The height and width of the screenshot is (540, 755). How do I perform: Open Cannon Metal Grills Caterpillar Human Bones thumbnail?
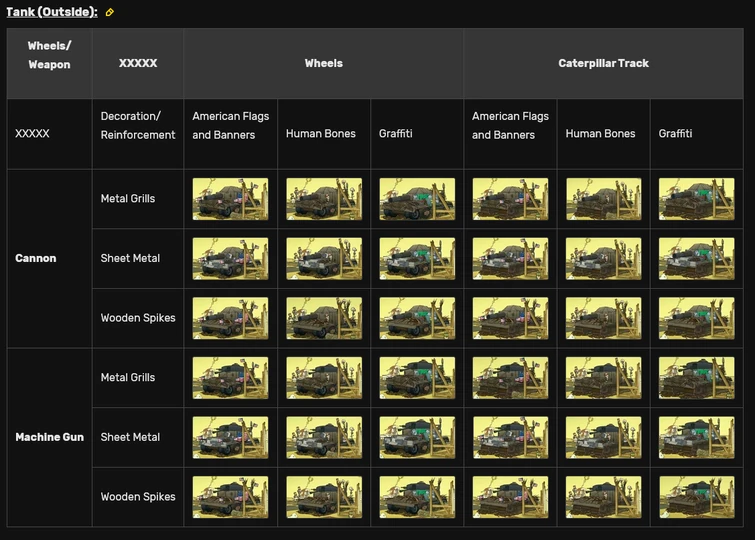[x=604, y=199]
